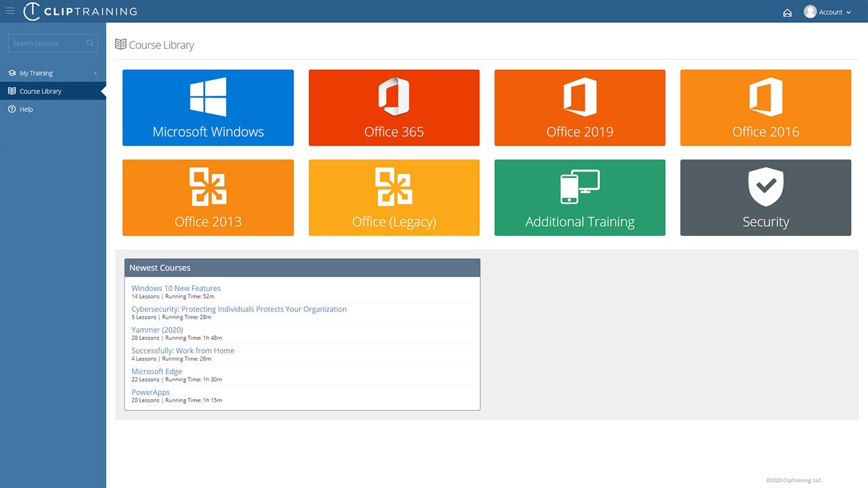The height and width of the screenshot is (488, 868).
Task: Click the Course Library page heading text
Action: tap(161, 45)
